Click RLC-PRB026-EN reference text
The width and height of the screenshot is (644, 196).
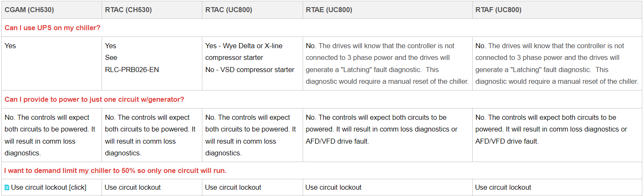tap(132, 70)
